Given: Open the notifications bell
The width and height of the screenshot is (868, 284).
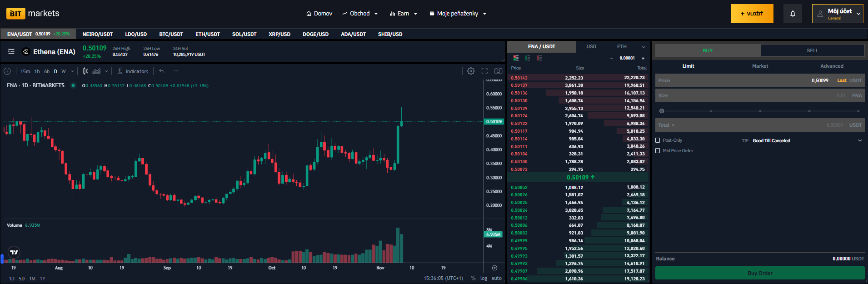Looking at the screenshot, I should [793, 14].
